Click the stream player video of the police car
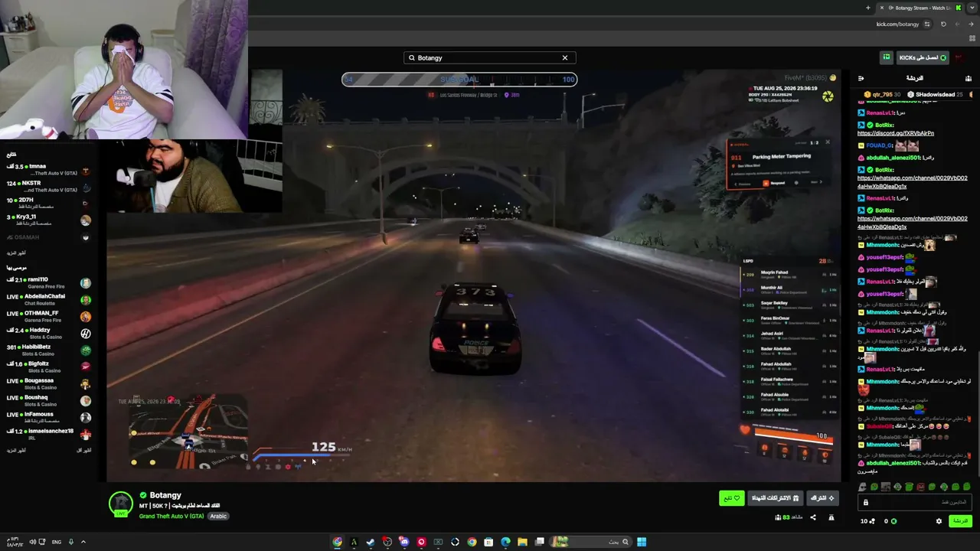Screen dimensions: 980x551 474,275
